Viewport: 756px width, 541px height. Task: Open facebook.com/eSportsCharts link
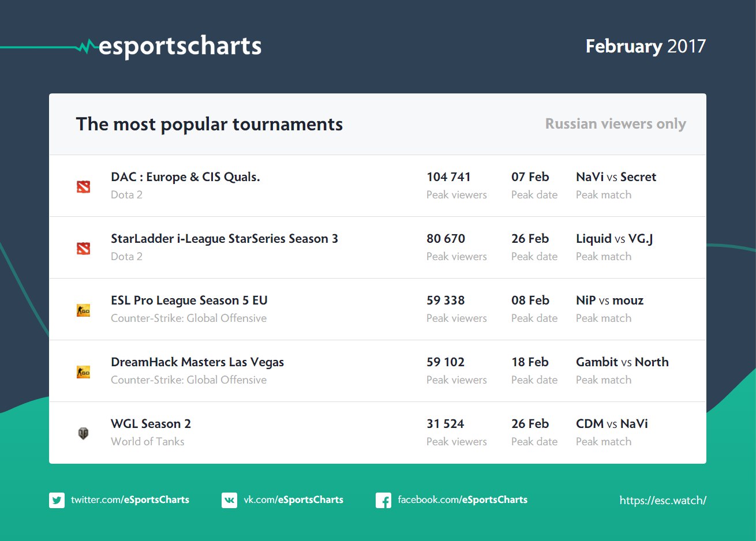tap(462, 500)
